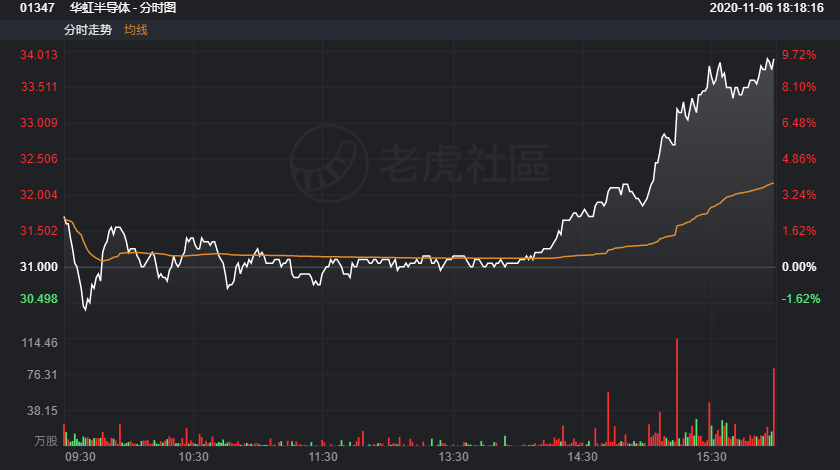Click the 09:30 time axis label
This screenshot has width=840, height=470.
(80, 457)
